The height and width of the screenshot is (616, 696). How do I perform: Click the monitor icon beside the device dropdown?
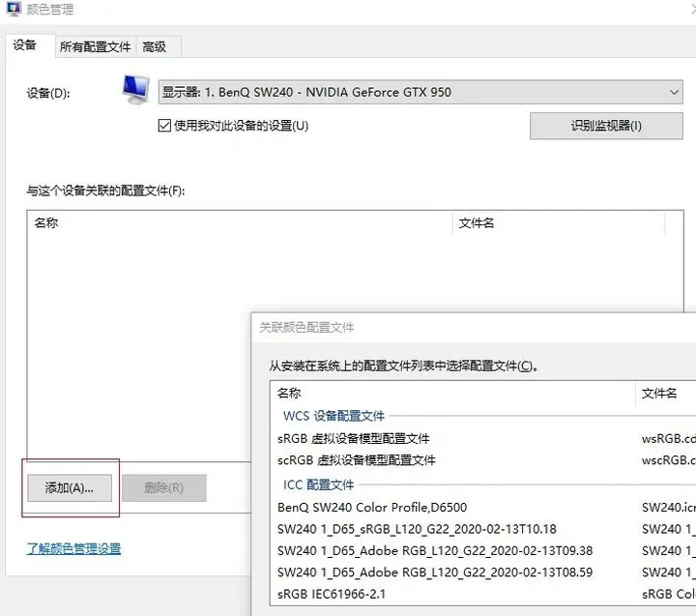coord(136,89)
